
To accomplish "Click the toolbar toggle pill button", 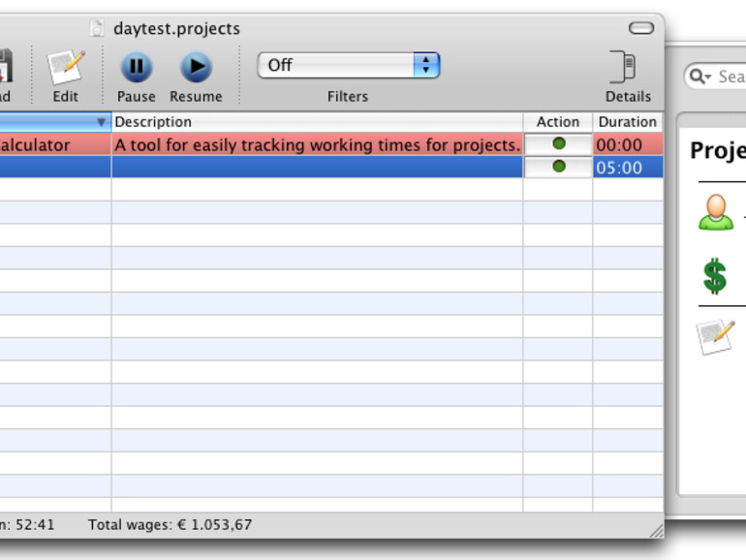I will (x=640, y=28).
